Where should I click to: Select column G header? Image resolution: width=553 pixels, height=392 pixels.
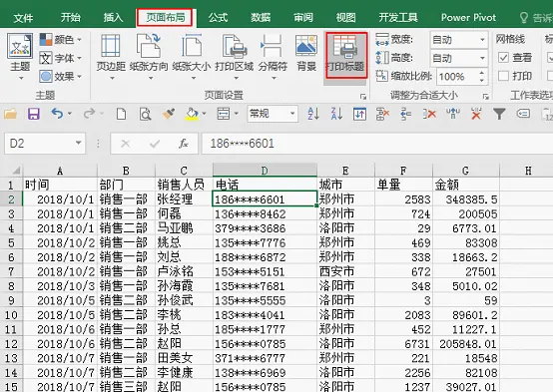point(465,171)
